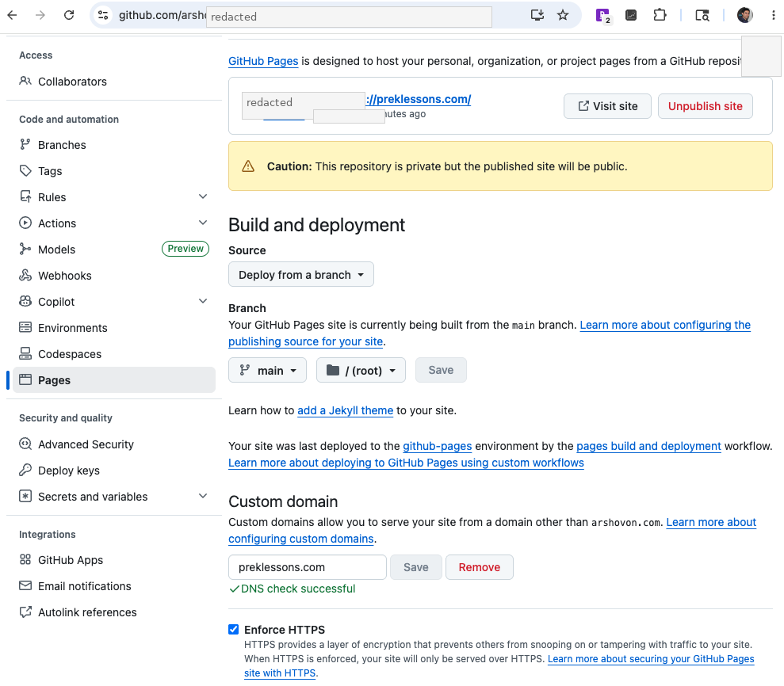
Task: Remove the custom domain
Action: 480,567
